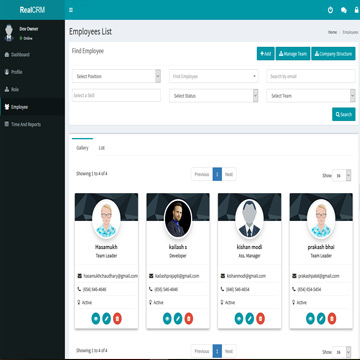Click kailash s profile photo

click(x=178, y=219)
